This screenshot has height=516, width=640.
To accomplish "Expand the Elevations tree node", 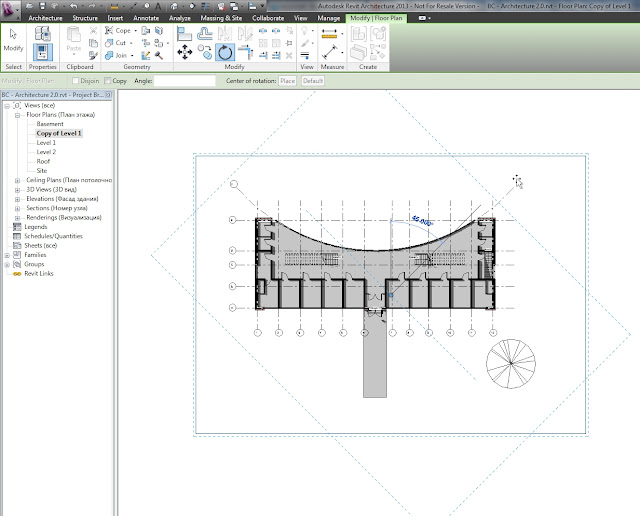I will [x=17, y=198].
